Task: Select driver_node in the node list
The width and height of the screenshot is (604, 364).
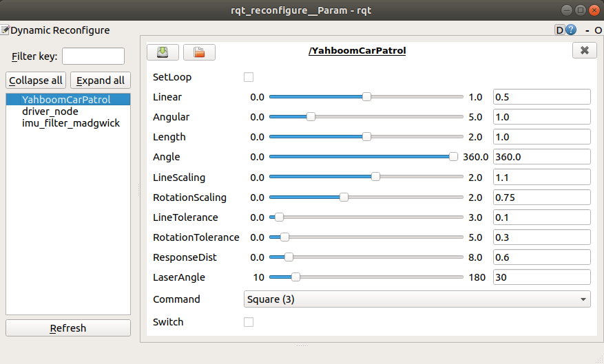Action: (50, 111)
